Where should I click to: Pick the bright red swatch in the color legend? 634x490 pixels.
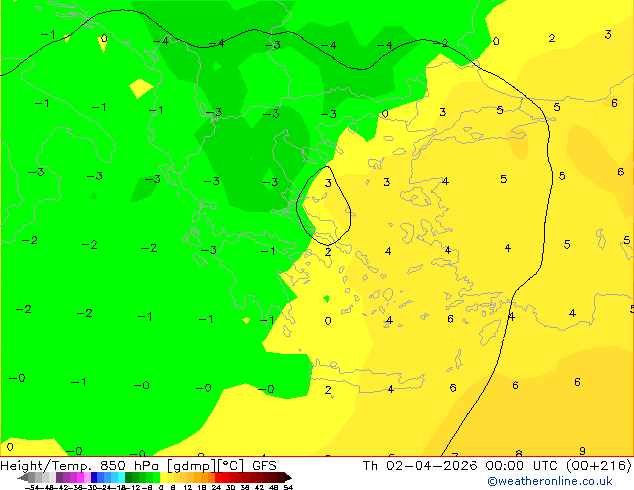[218, 477]
